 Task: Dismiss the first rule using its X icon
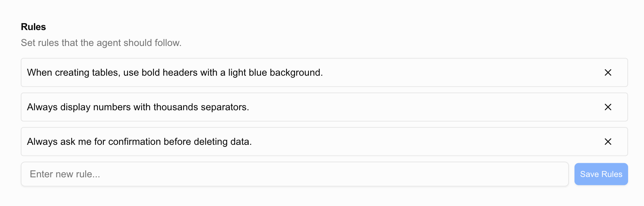pos(608,72)
